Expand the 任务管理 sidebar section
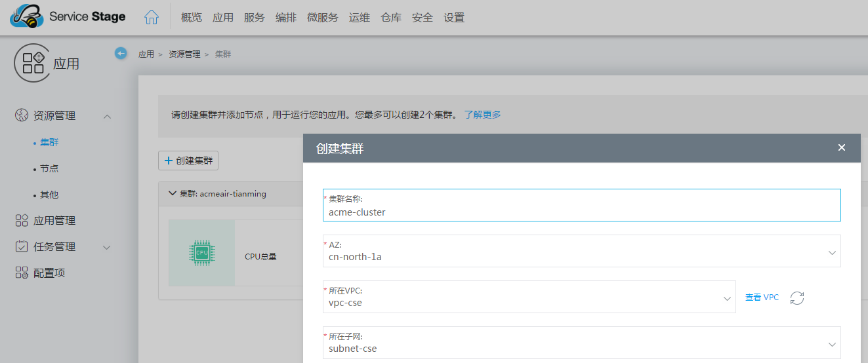Screen dimensions: 868x363 click(54, 247)
